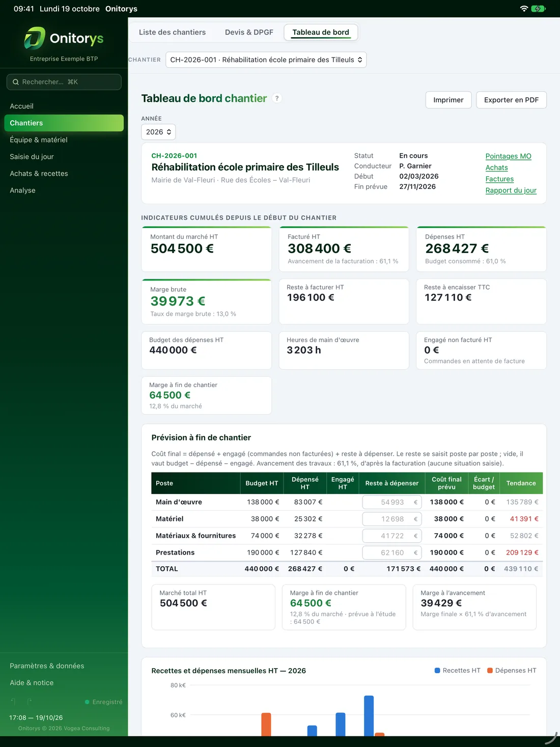This screenshot has width=560, height=747.
Task: Click the Montant du marché HT card
Action: pyautogui.click(x=207, y=249)
